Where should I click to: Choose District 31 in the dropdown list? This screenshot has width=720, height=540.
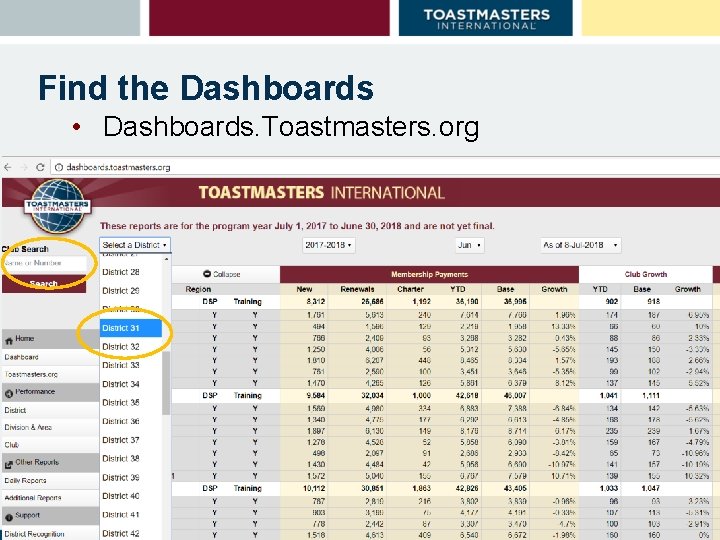tap(131, 328)
